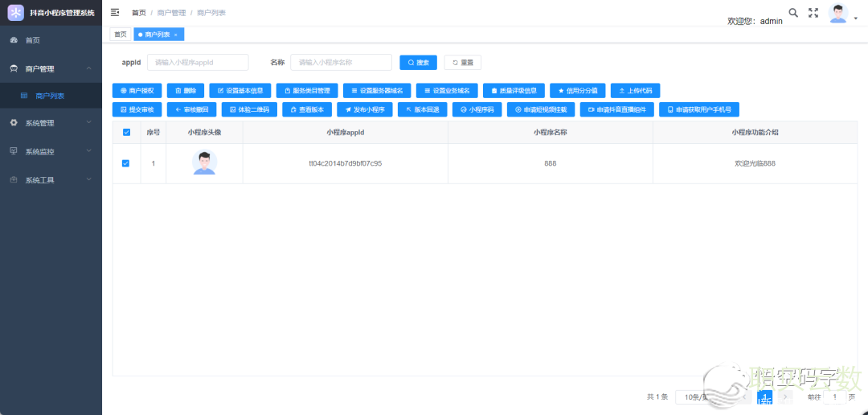The height and width of the screenshot is (415, 868).
Task: Click the mini-program avatar thumbnail in row 1
Action: pos(204,163)
